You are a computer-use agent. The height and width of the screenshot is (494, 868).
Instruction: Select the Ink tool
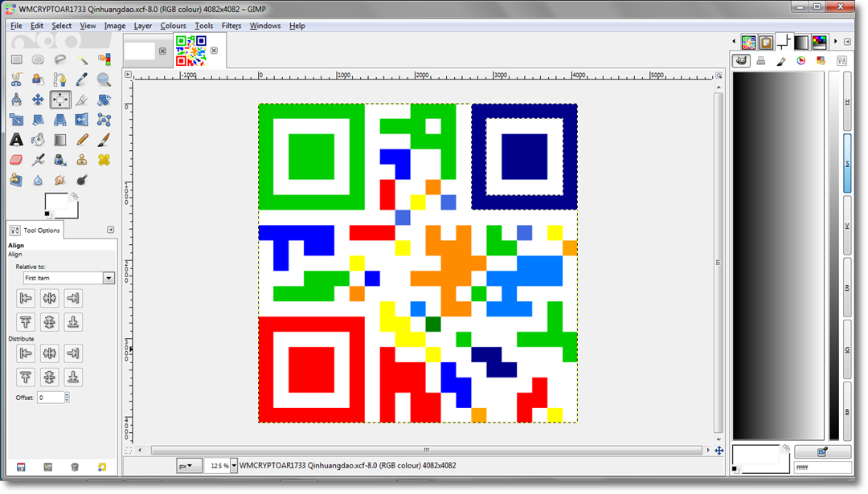(x=59, y=160)
